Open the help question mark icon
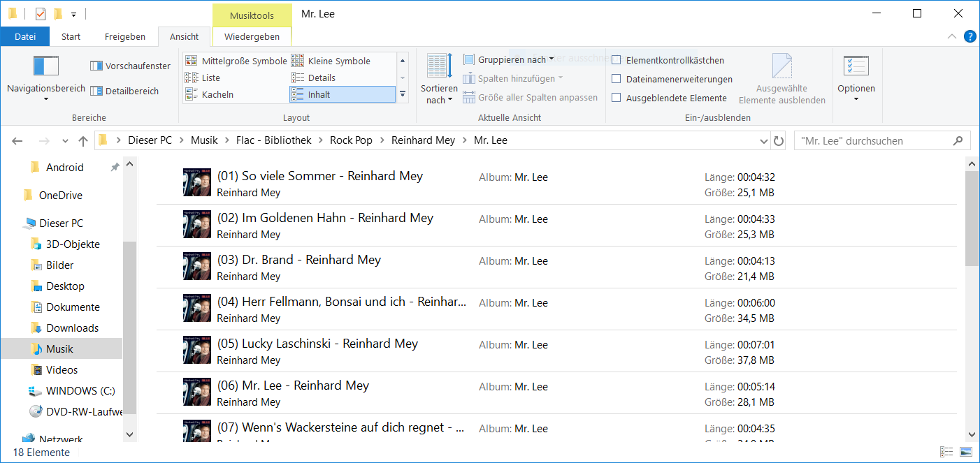 tap(970, 36)
